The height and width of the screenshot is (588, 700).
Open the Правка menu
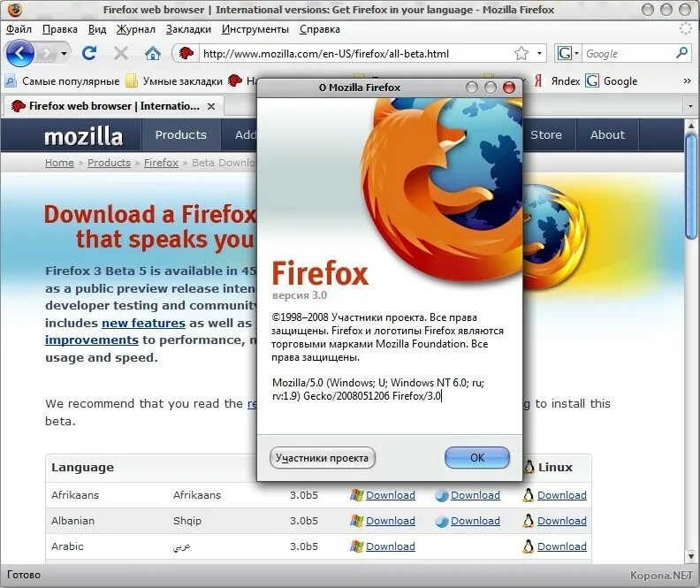pos(60,29)
